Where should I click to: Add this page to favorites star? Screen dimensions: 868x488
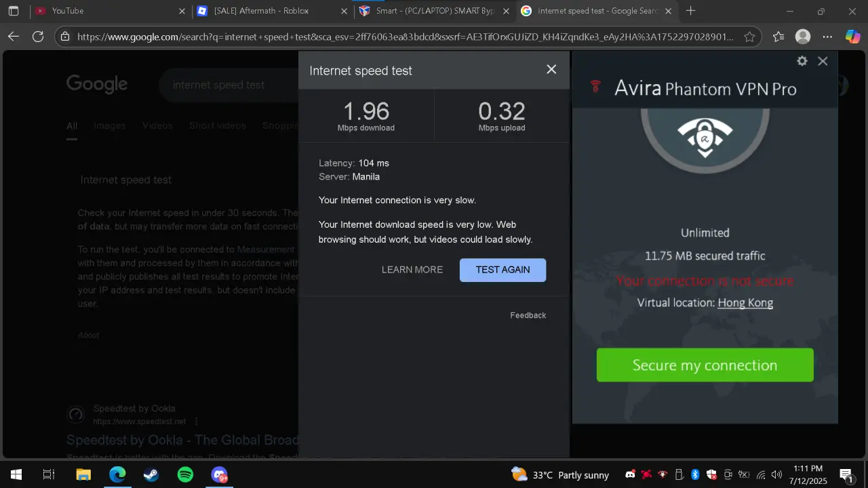pyautogui.click(x=749, y=37)
